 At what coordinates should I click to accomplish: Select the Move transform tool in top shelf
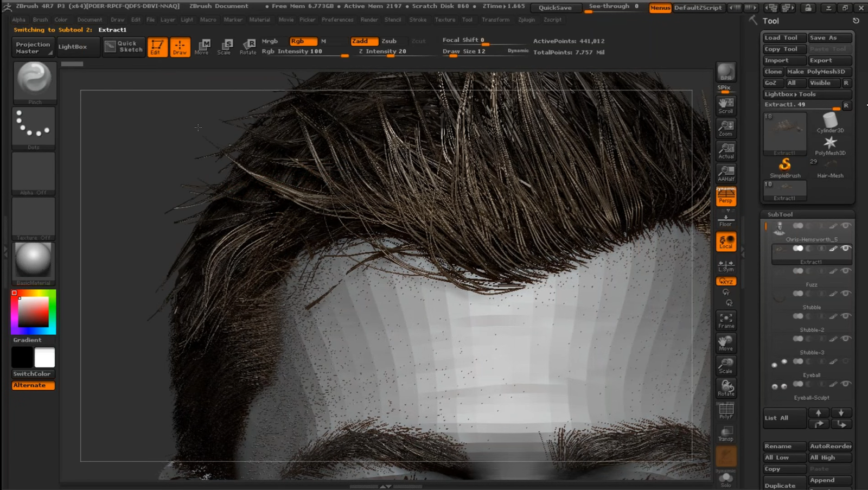pos(202,47)
